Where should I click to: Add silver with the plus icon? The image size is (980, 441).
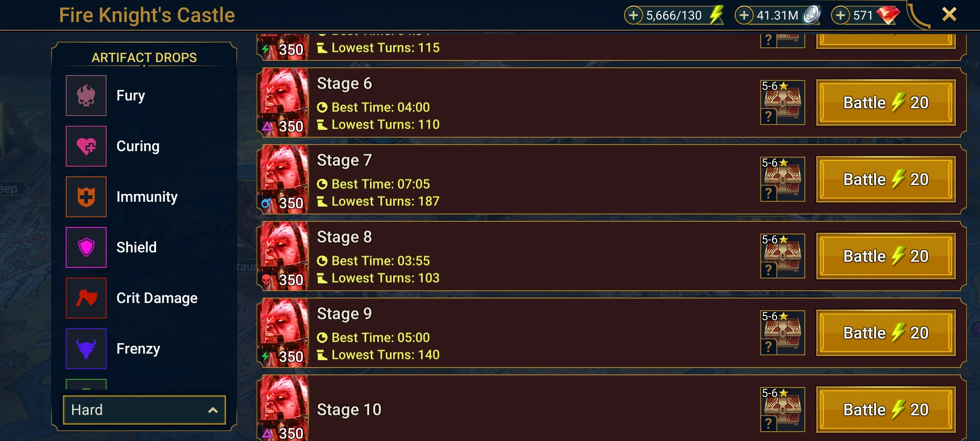(x=744, y=16)
